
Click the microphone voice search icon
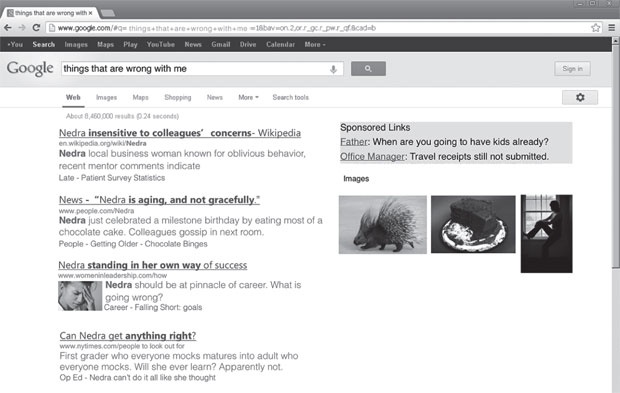(x=333, y=69)
